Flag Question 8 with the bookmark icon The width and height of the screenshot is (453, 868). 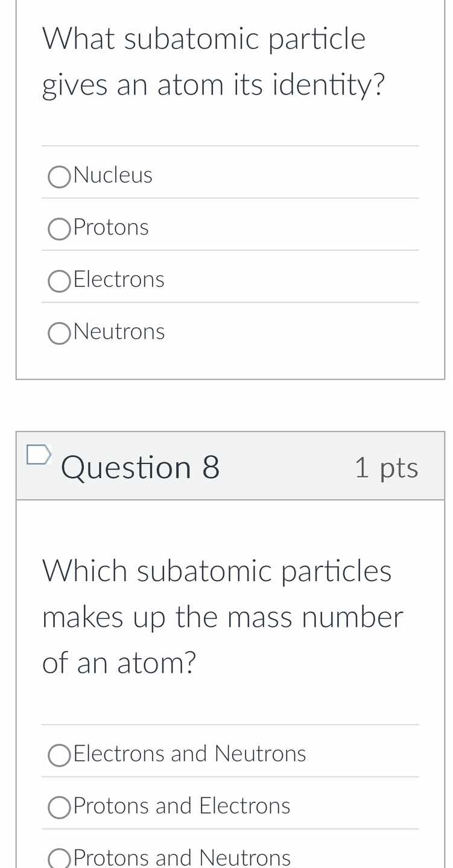pos(38,455)
